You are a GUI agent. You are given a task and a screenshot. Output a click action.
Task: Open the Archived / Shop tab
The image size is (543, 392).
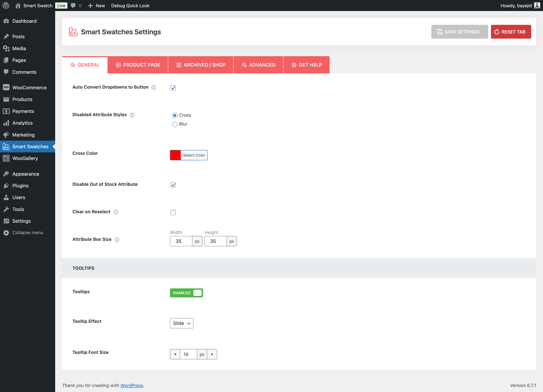click(201, 65)
